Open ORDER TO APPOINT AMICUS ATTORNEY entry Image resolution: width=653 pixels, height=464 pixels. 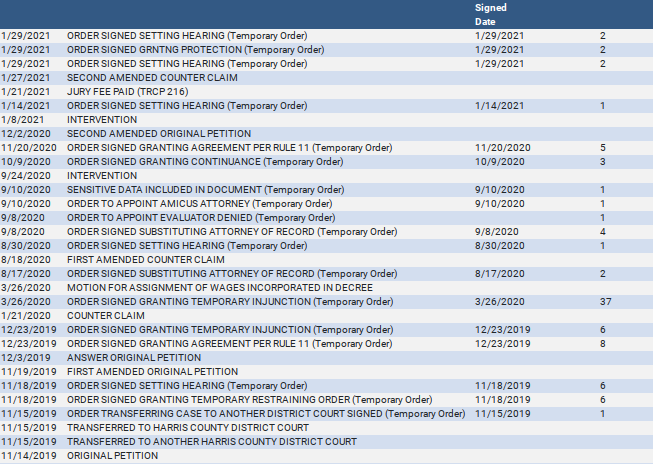199,204
